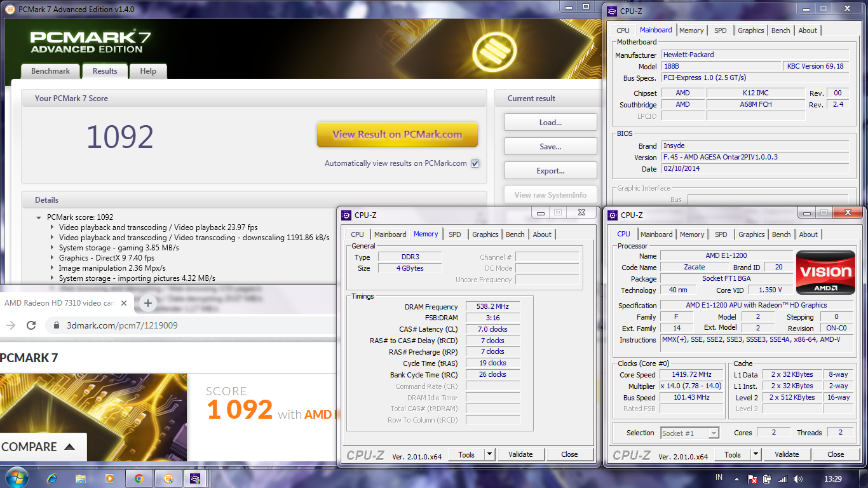Expand the Video playback 23.97 fps row arrow
The width and height of the screenshot is (868, 488).
52,227
